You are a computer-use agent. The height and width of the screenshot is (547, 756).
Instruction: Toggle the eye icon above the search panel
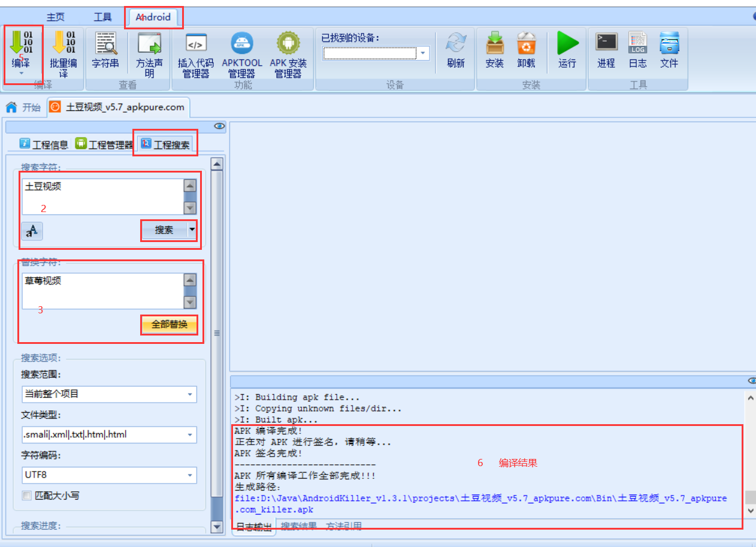pos(219,126)
